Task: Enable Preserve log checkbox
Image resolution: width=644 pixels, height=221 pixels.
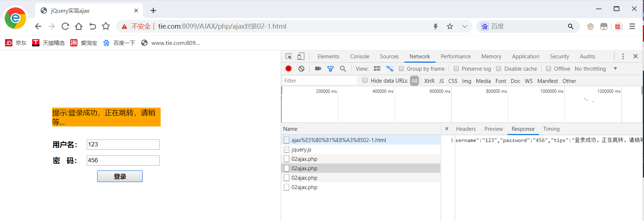Action: click(456, 68)
